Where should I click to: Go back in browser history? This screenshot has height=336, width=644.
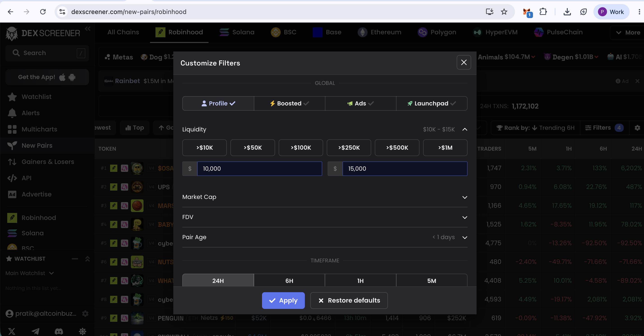click(11, 12)
